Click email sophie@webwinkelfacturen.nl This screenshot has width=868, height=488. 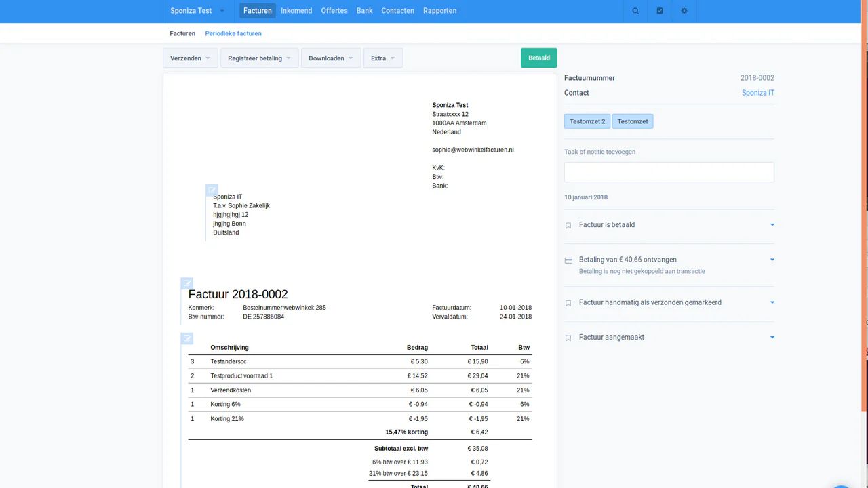point(473,150)
